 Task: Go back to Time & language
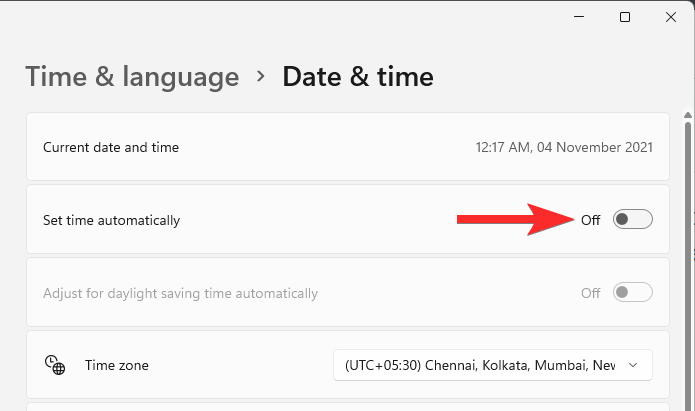(x=132, y=77)
